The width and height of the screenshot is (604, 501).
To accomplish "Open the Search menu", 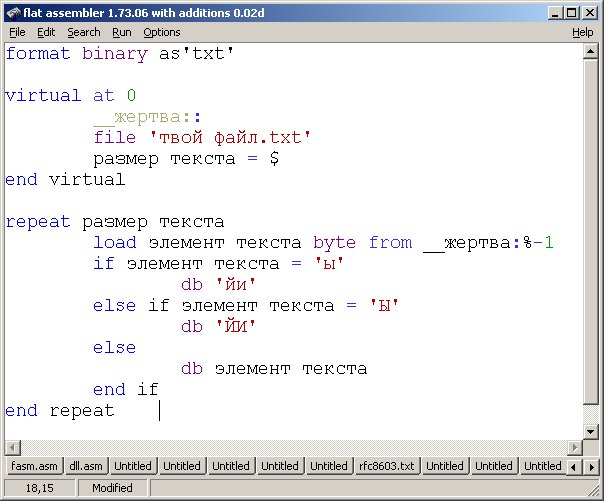I will point(84,32).
